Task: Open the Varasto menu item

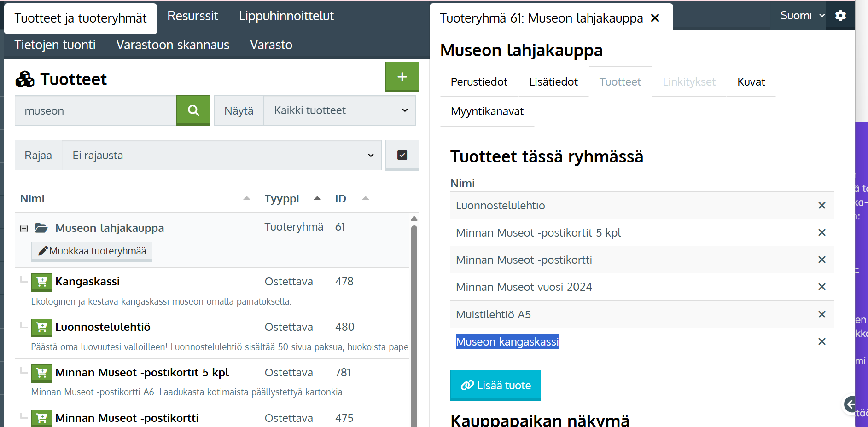Action: 271,45
